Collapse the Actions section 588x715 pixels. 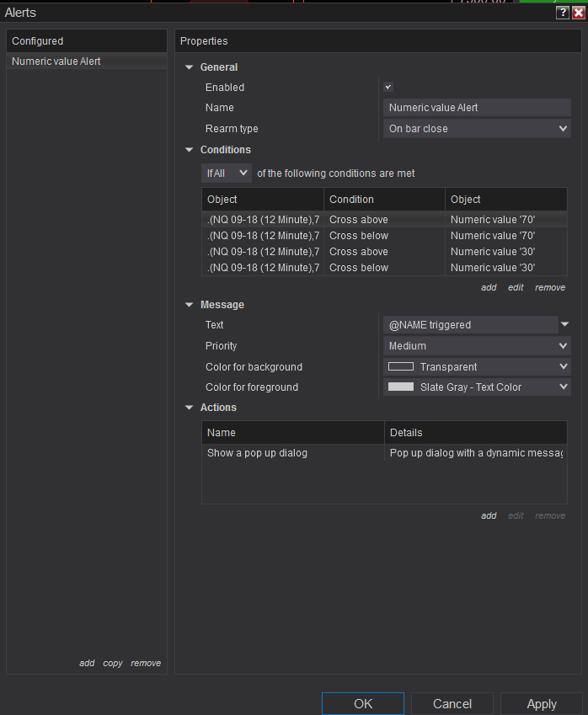click(x=189, y=408)
